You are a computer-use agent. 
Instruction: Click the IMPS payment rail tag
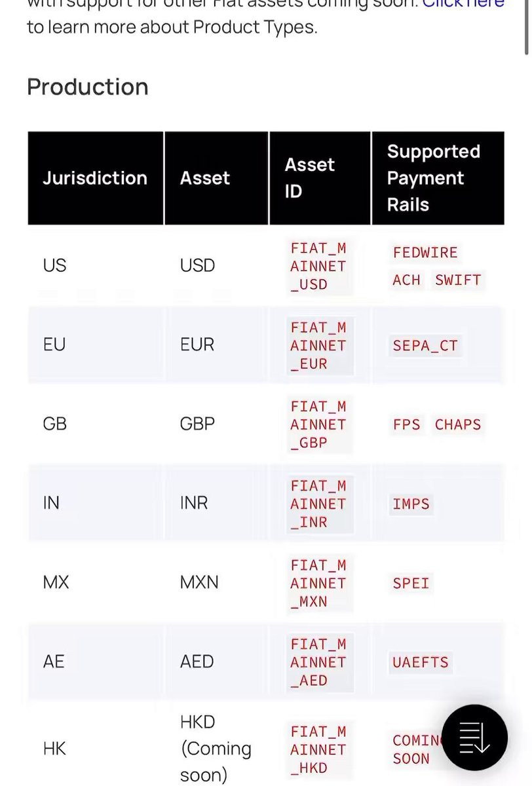pos(411,504)
